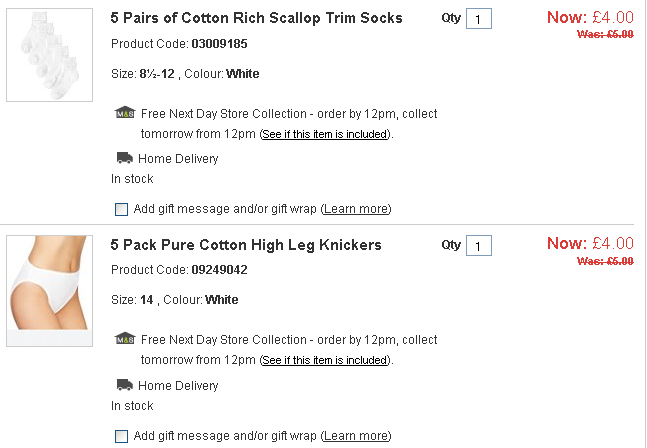Click the Qty field for the socks
The width and height of the screenshot is (647, 448).
pos(479,20)
